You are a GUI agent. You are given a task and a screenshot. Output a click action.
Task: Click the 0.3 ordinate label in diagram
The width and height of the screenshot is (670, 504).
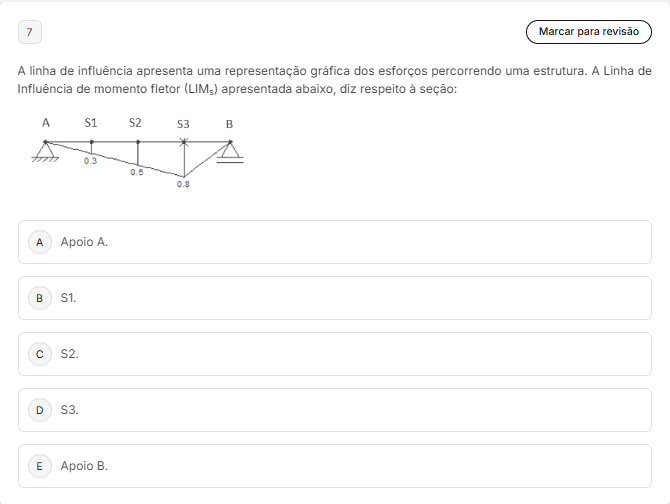90,161
